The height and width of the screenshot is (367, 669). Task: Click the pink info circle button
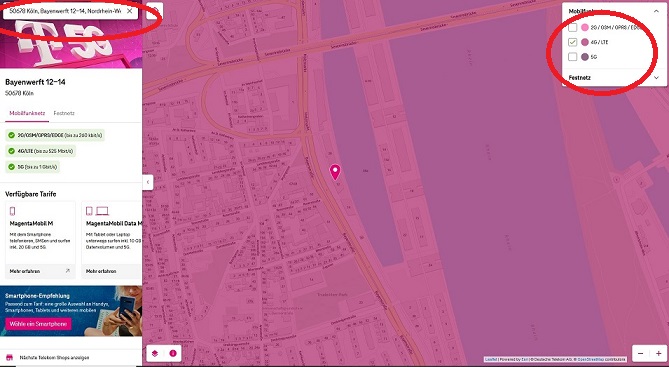pos(173,353)
